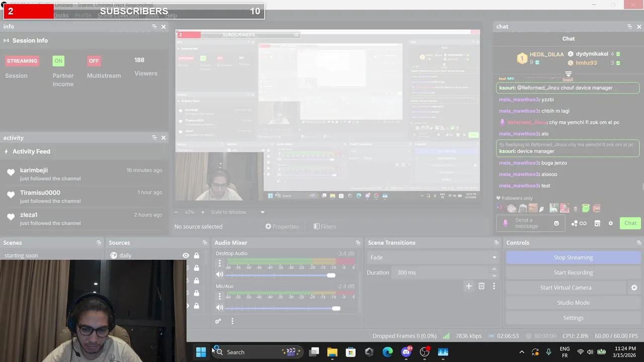Close the activity dock
Screen dimensions: 644x362
coord(164,138)
